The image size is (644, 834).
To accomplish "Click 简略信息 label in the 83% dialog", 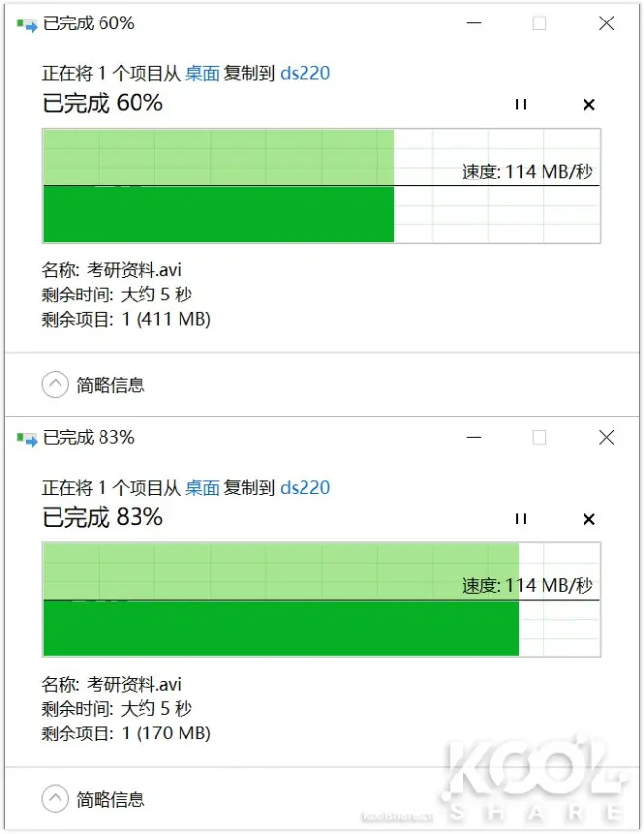I will coord(110,799).
